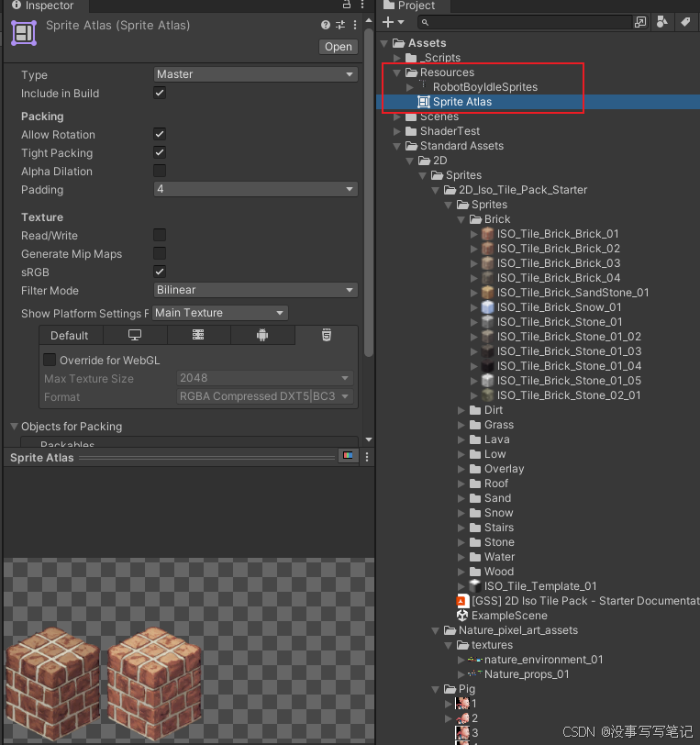Uncheck Include in Build
The height and width of the screenshot is (745, 700).
(160, 93)
